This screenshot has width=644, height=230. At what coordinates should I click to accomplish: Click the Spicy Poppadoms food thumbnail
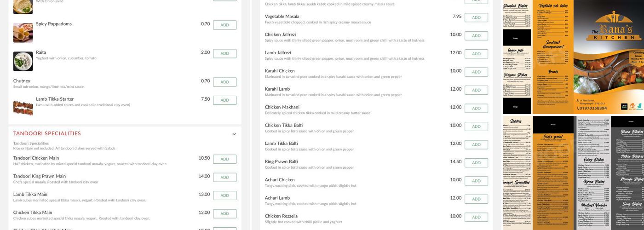[x=23, y=33]
